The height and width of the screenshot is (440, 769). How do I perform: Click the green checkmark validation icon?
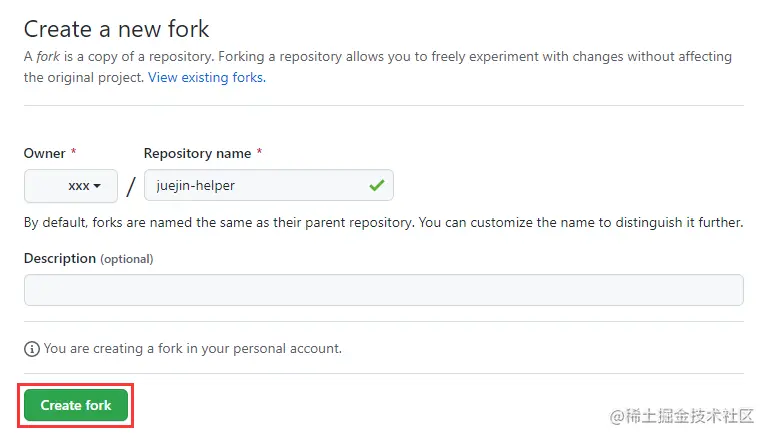(x=376, y=185)
